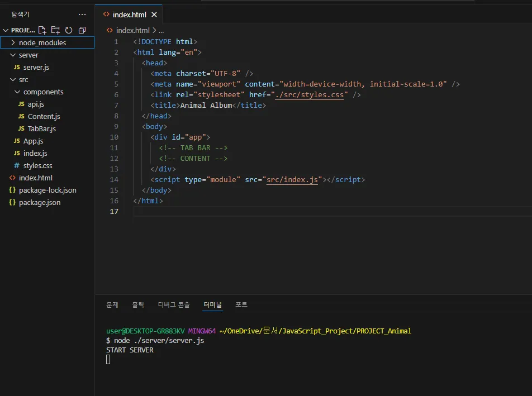
Task: Click the 탐색기 explorer title
Action: 20,14
